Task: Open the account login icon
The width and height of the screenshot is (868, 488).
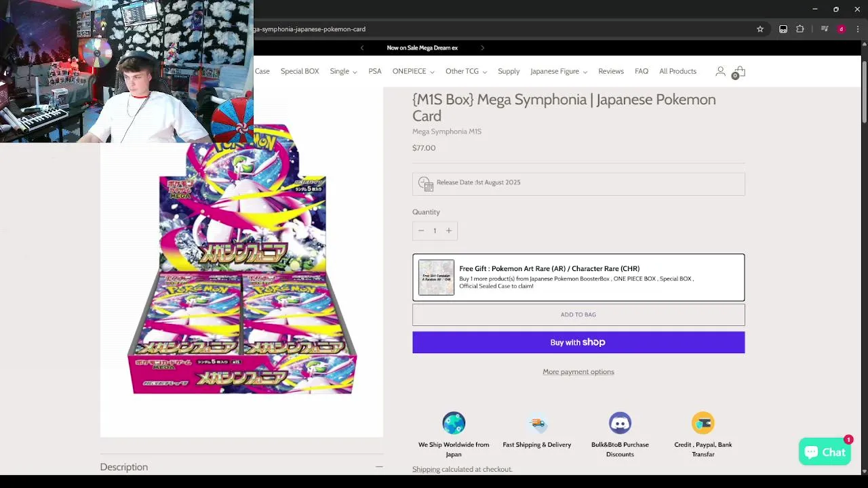Action: click(x=720, y=71)
